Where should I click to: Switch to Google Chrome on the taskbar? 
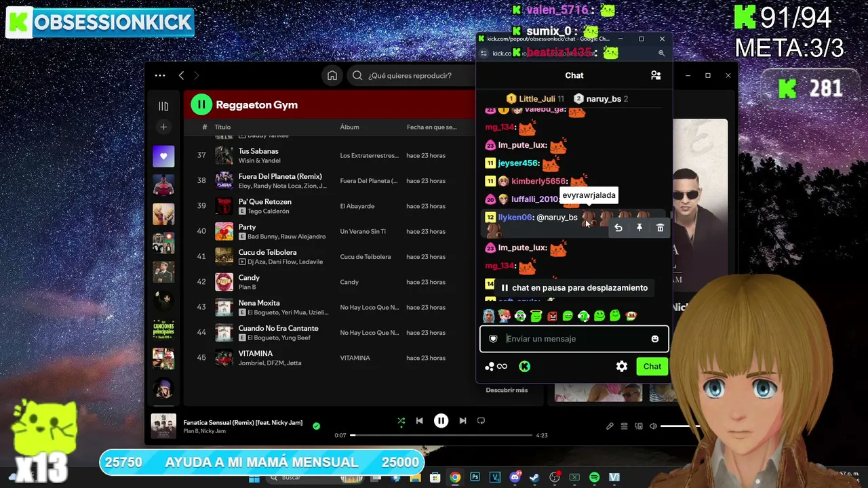point(455,478)
